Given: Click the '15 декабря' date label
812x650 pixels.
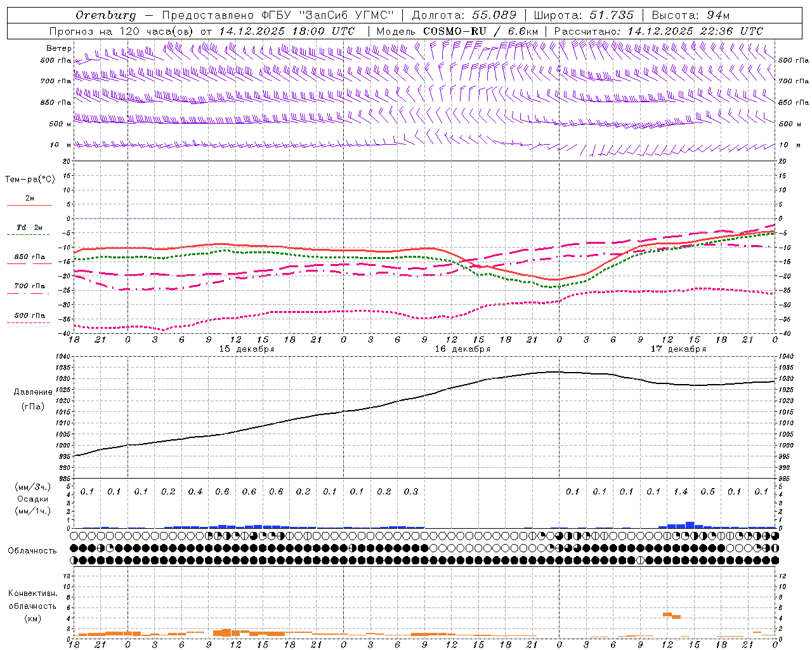Looking at the screenshot, I should tap(247, 349).
